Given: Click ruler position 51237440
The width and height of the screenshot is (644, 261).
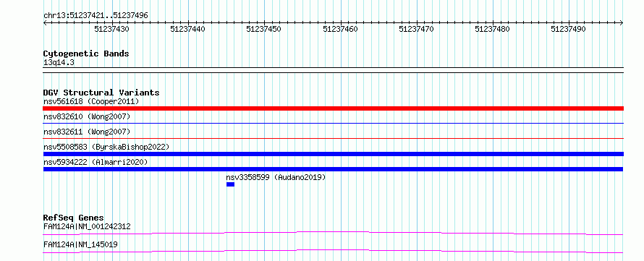Looking at the screenshot, I should coord(187,29).
